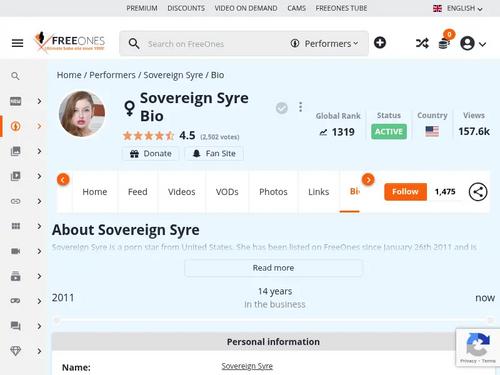The image size is (500, 375).
Task: Click the sidebar NEW badge icon
Action: [15, 101]
